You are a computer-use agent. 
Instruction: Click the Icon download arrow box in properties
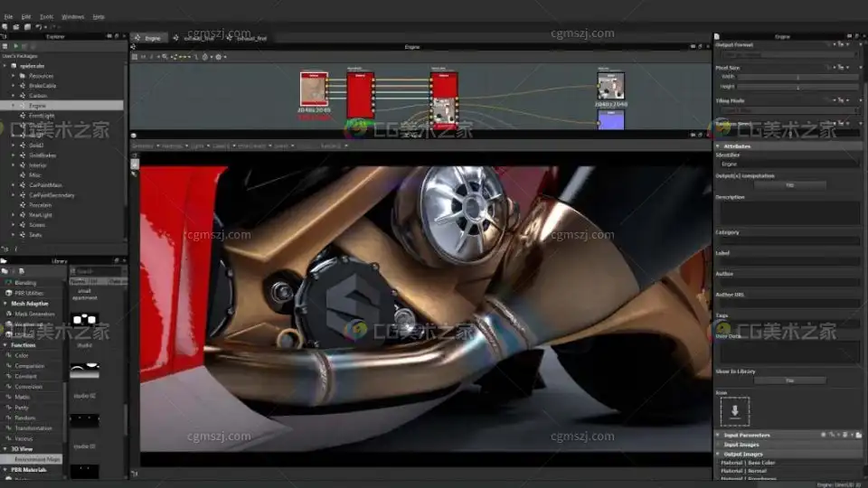coord(734,411)
